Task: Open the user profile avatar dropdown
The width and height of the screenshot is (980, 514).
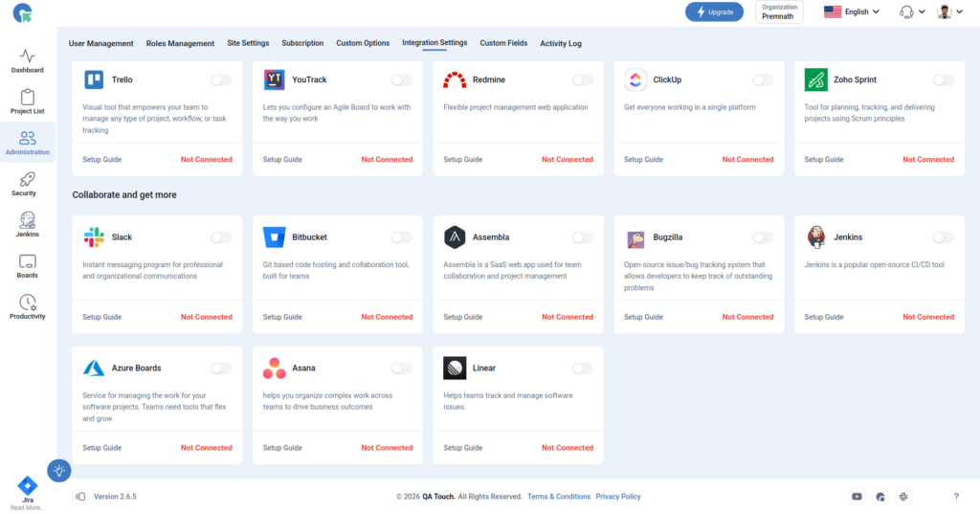Action: click(950, 11)
